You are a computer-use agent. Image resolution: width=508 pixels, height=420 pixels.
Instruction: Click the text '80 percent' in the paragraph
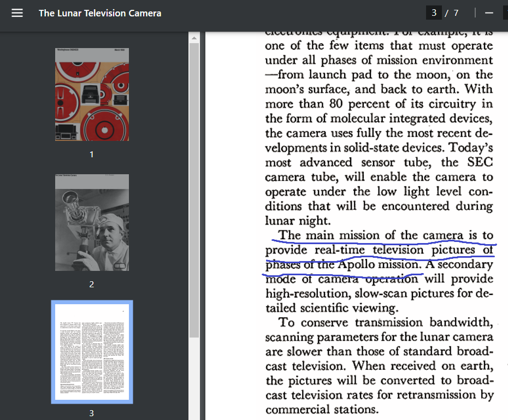click(359, 104)
